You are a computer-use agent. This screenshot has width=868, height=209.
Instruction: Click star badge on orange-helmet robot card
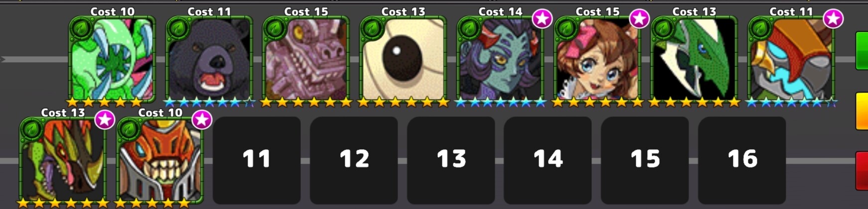point(833,19)
